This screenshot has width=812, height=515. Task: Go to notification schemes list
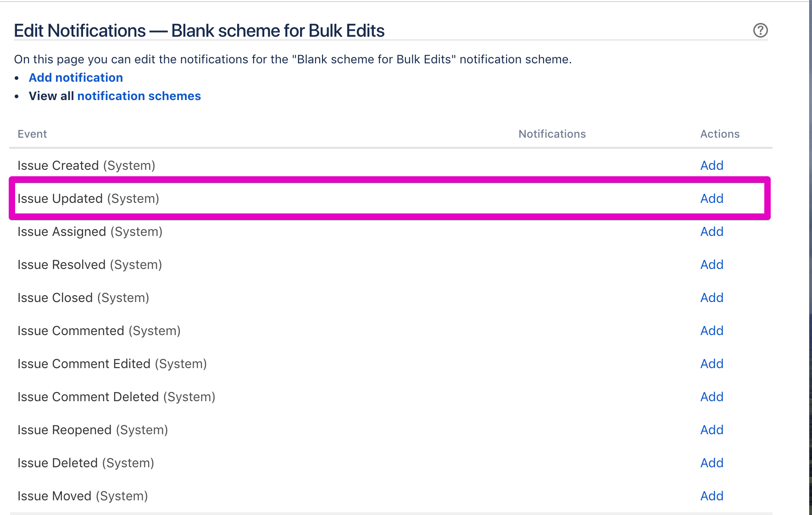[x=139, y=96]
